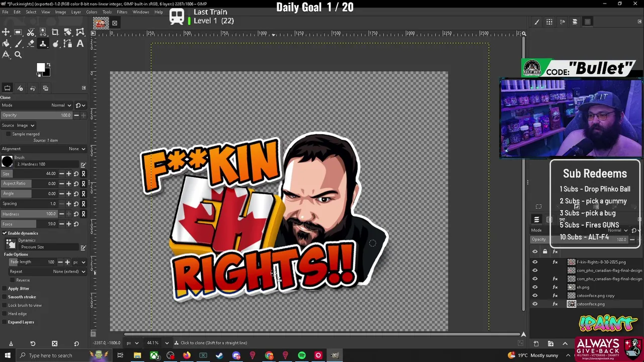Open the status bar px unit dropdown
This screenshot has height=362, width=644.
(132, 343)
